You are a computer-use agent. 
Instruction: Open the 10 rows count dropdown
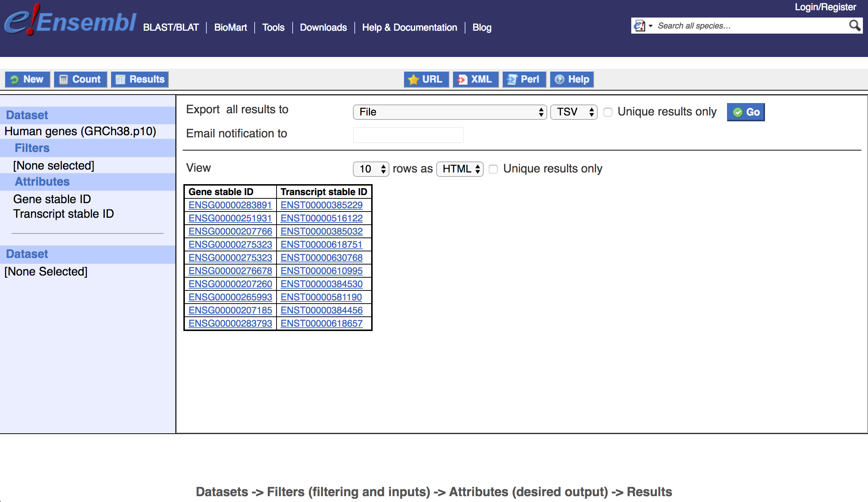coord(371,169)
